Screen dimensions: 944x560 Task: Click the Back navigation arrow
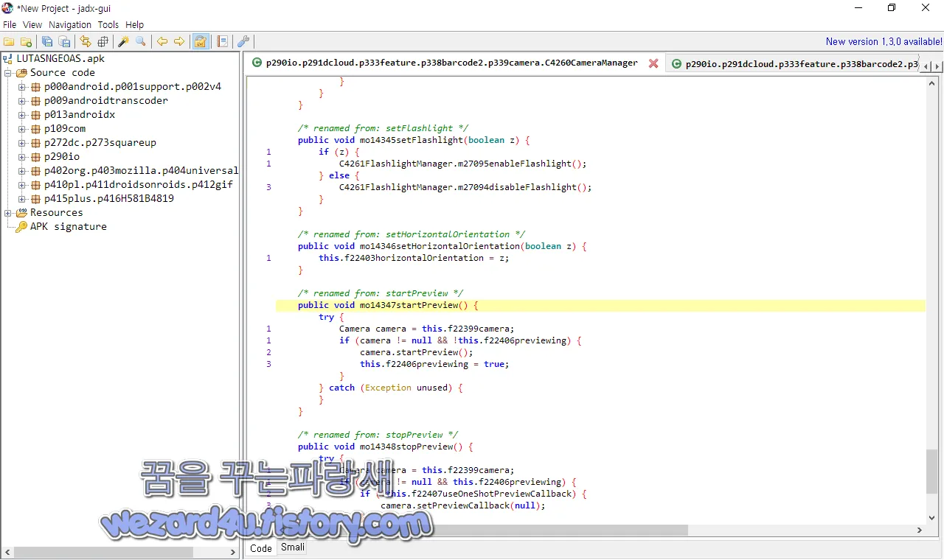162,42
